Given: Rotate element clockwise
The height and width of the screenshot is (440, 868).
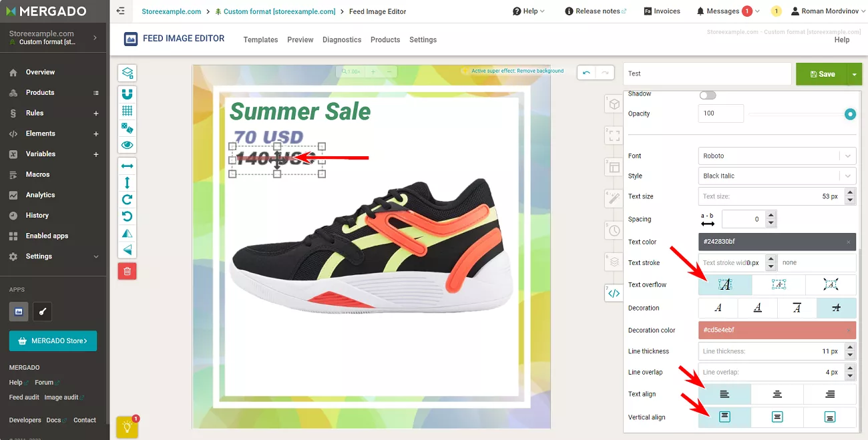Looking at the screenshot, I should tap(127, 199).
